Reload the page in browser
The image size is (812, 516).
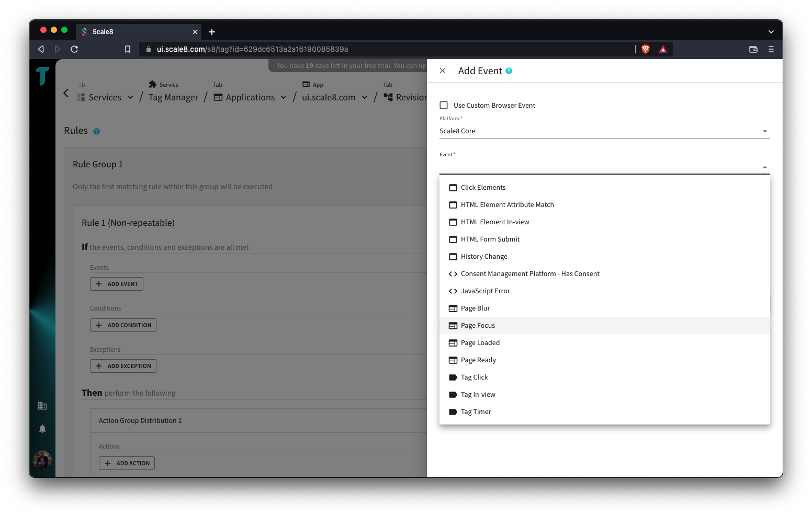tap(74, 49)
